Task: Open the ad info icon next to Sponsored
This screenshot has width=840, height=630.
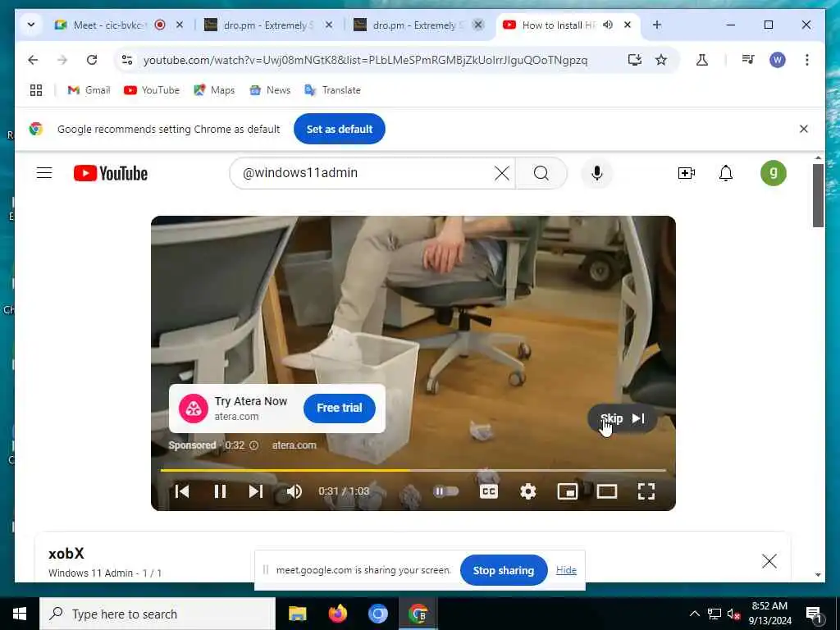Action: (x=254, y=445)
